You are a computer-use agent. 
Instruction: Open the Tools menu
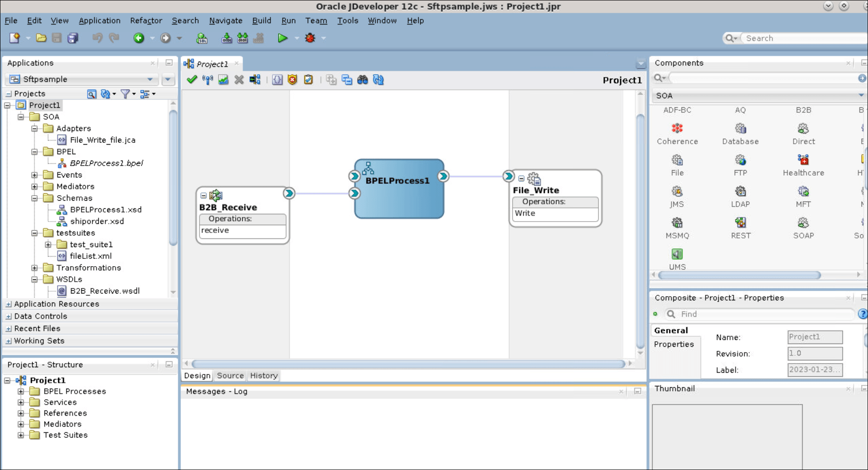347,20
